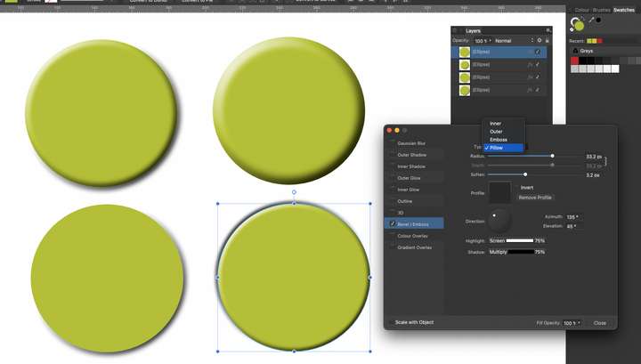The height and width of the screenshot is (364, 641).
Task: Adjust the Radius slider handle
Action: (x=552, y=156)
